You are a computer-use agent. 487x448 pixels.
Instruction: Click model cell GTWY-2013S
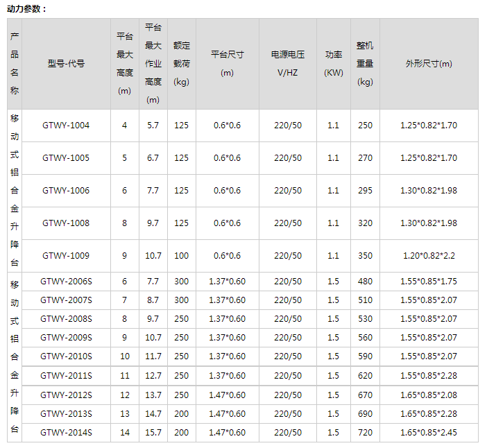point(66,414)
